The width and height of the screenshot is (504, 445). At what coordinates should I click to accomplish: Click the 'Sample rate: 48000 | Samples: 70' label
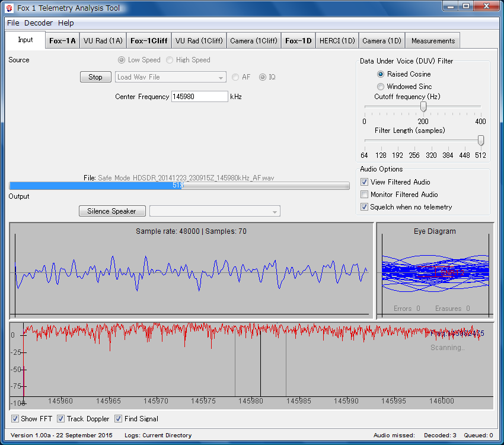192,231
